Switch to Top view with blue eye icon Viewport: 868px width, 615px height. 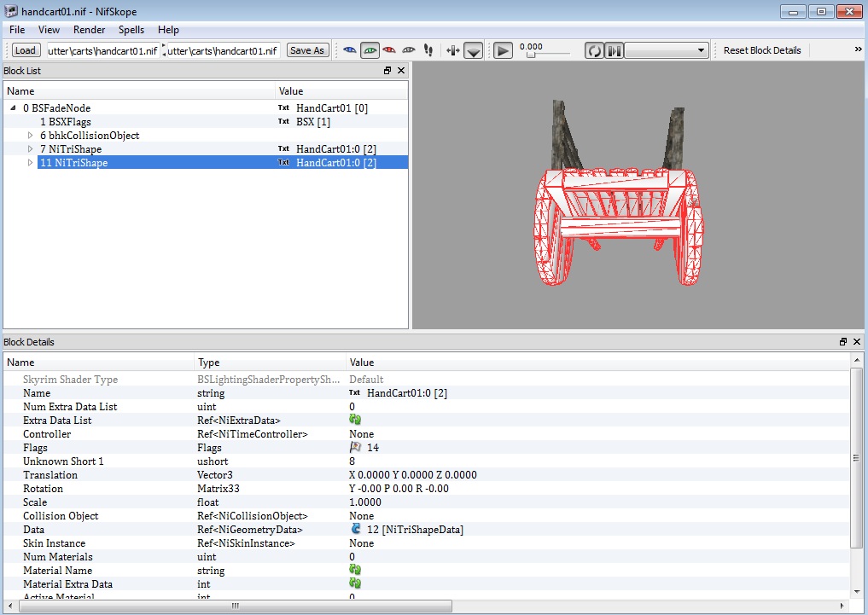tap(349, 50)
